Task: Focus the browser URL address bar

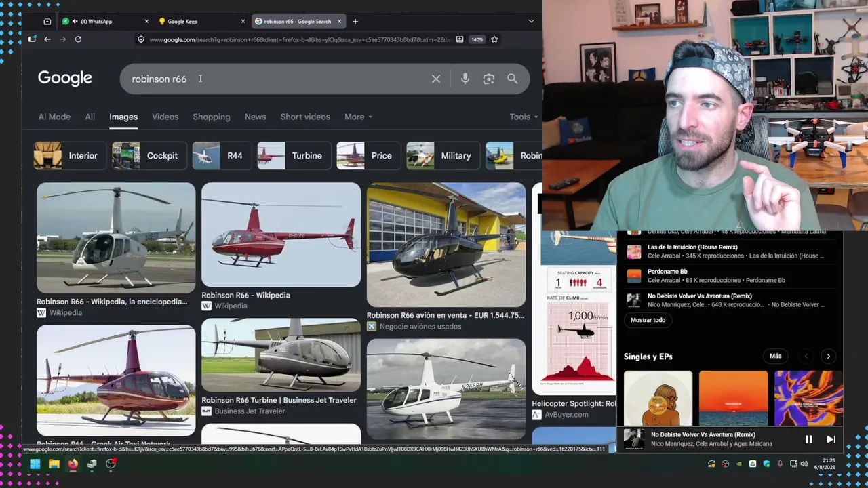Action: tap(299, 39)
